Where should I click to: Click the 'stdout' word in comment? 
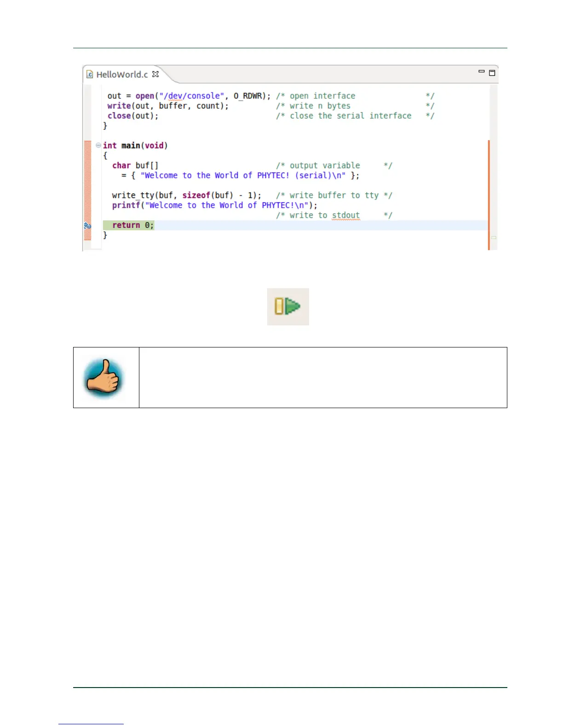click(346, 215)
